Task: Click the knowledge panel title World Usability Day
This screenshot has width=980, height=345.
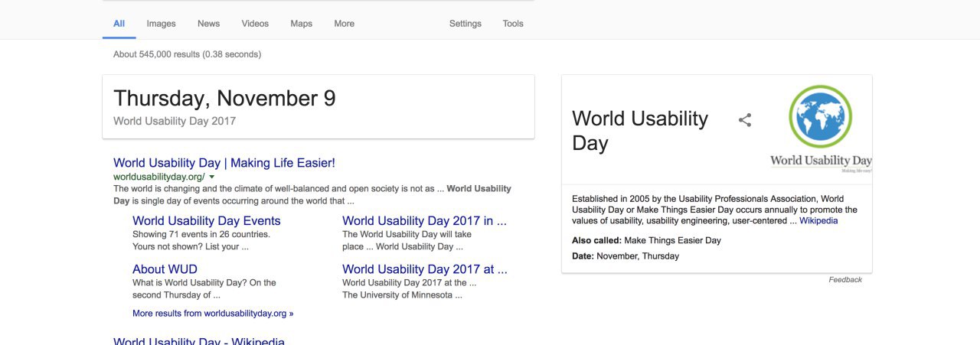Action: pyautogui.click(x=640, y=131)
